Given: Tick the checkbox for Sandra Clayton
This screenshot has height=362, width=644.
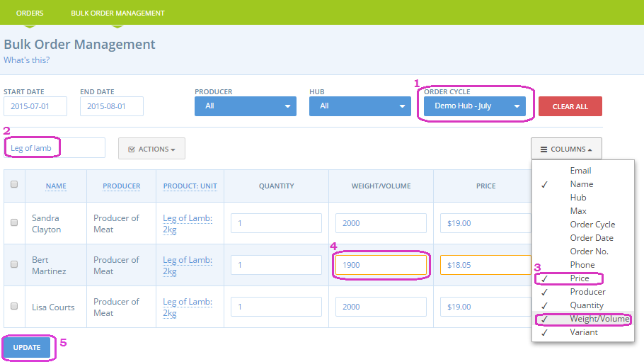Looking at the screenshot, I should 14,222.
